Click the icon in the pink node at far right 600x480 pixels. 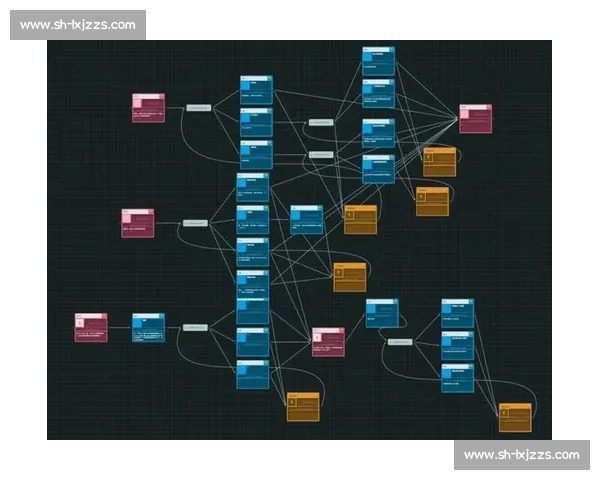pos(466,114)
